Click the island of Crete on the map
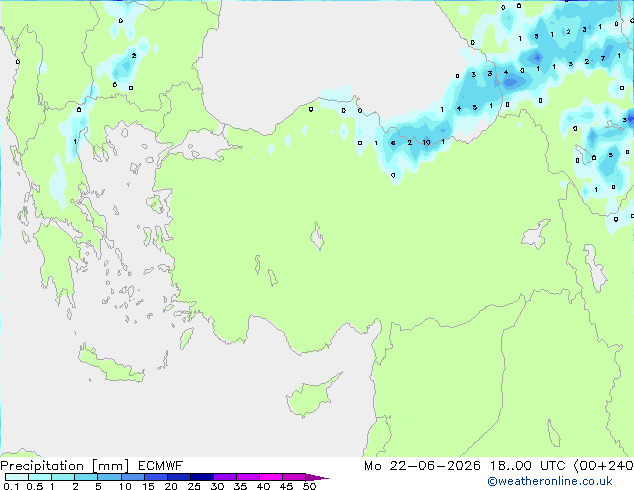 click(111, 365)
